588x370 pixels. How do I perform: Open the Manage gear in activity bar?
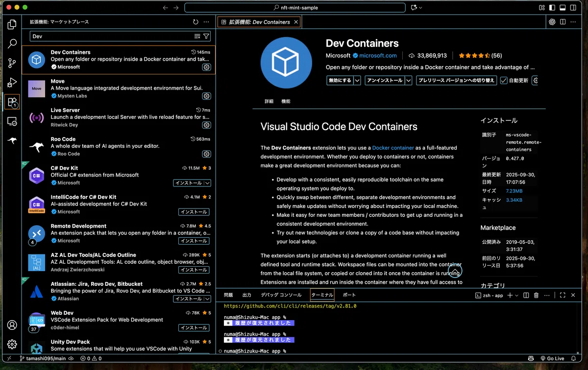tap(12, 344)
